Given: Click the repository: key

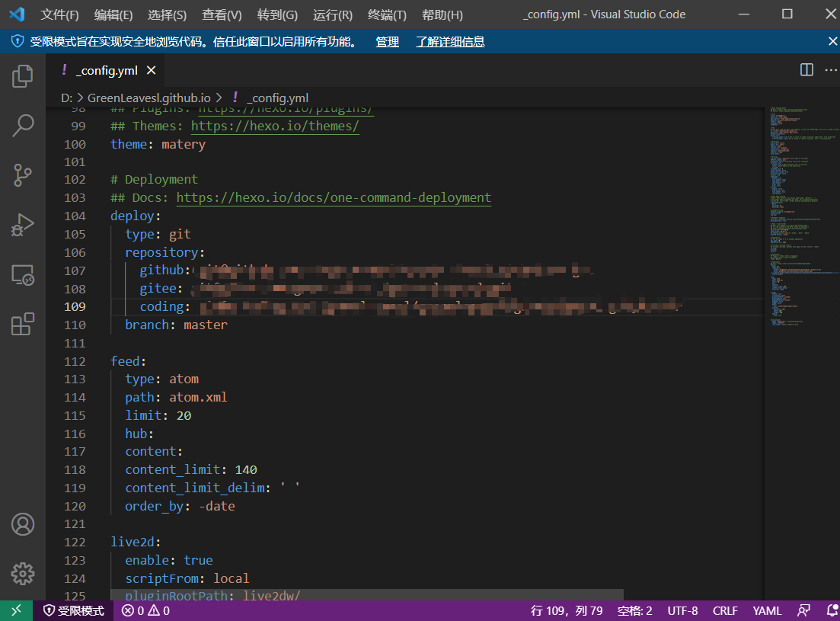Looking at the screenshot, I should coord(164,252).
